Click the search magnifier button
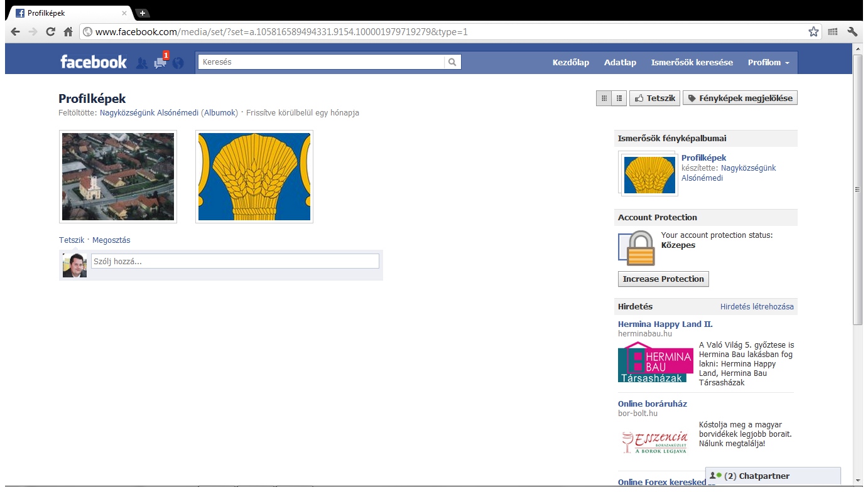This screenshot has height=492, width=868. coord(452,62)
